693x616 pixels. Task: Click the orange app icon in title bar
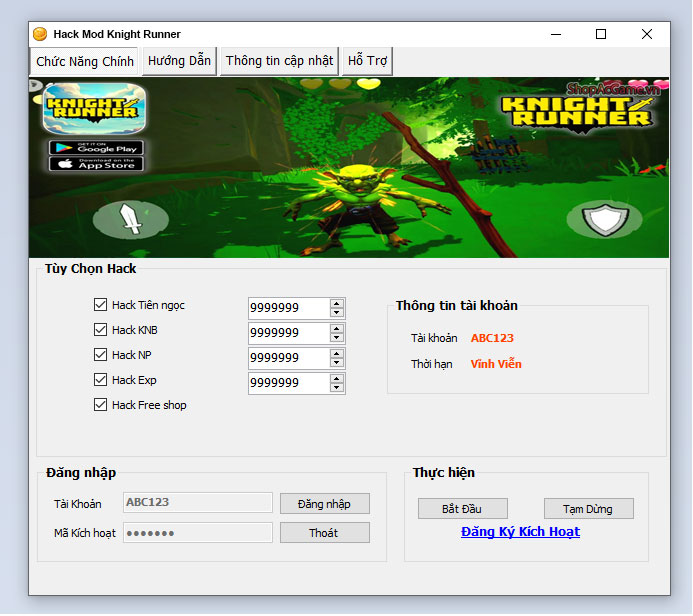40,34
